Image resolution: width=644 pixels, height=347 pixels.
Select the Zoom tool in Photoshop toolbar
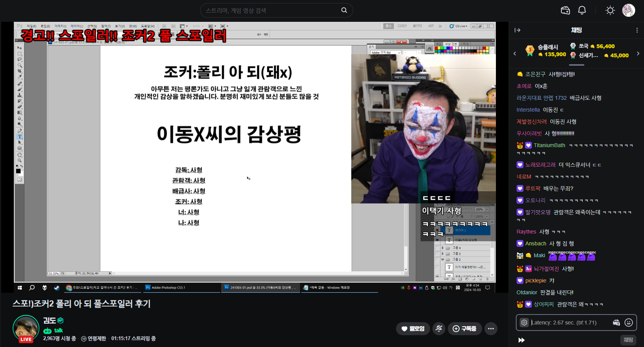click(20, 161)
